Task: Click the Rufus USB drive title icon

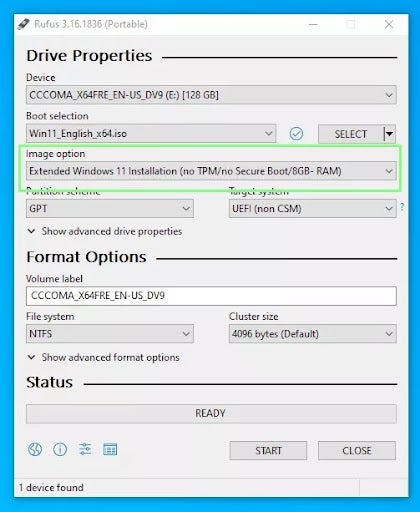Action: coord(23,24)
